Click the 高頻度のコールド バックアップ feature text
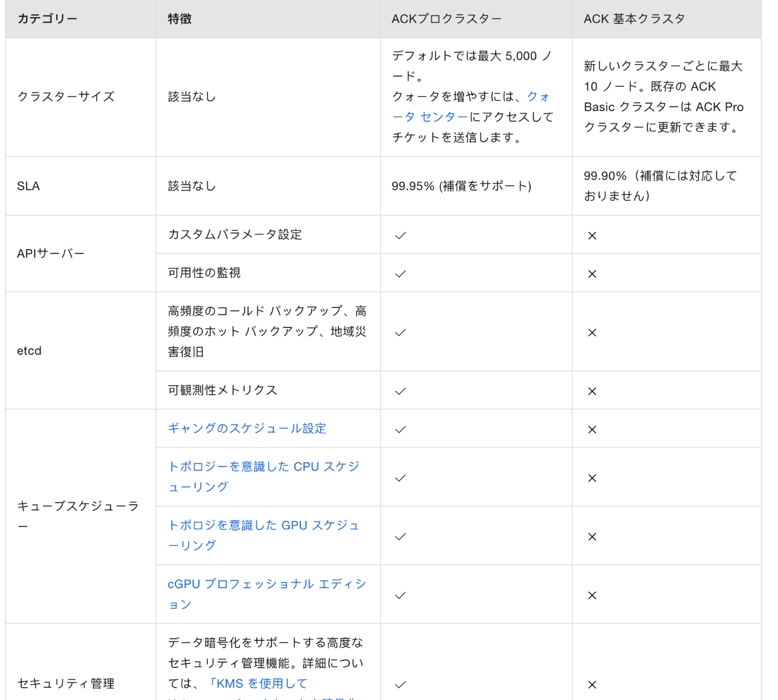Viewport: 778px width, 700px height. pyautogui.click(x=267, y=331)
